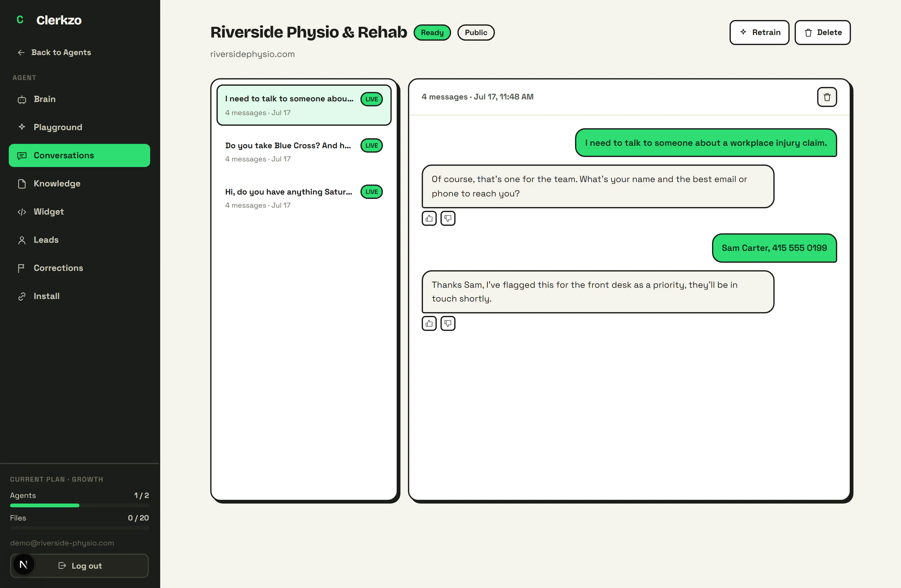Click the riversidephysio.com domain text
Viewport: 901px width, 588px height.
[252, 54]
